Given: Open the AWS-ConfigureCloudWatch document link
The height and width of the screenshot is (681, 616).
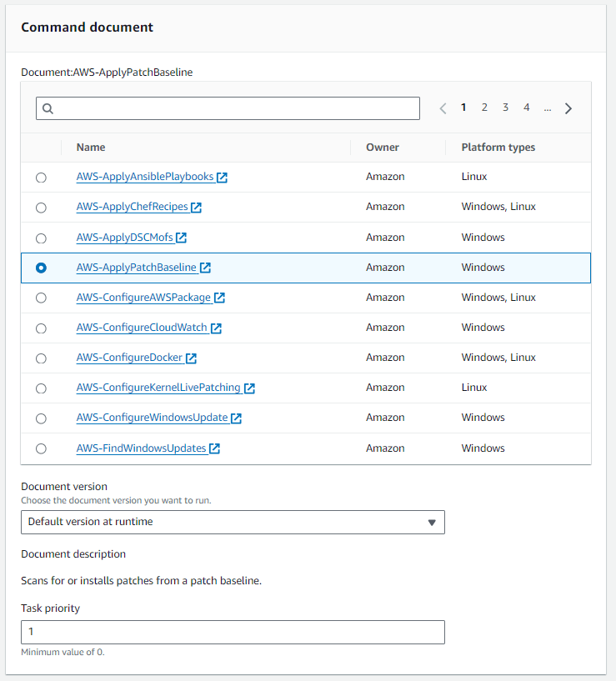Looking at the screenshot, I should (x=142, y=328).
